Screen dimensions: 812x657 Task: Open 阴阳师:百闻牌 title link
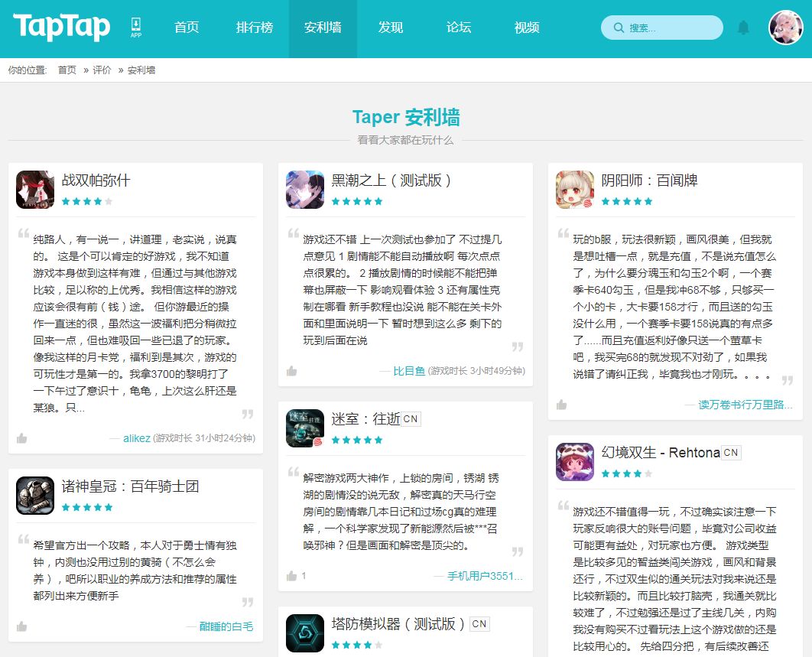pyautogui.click(x=649, y=181)
